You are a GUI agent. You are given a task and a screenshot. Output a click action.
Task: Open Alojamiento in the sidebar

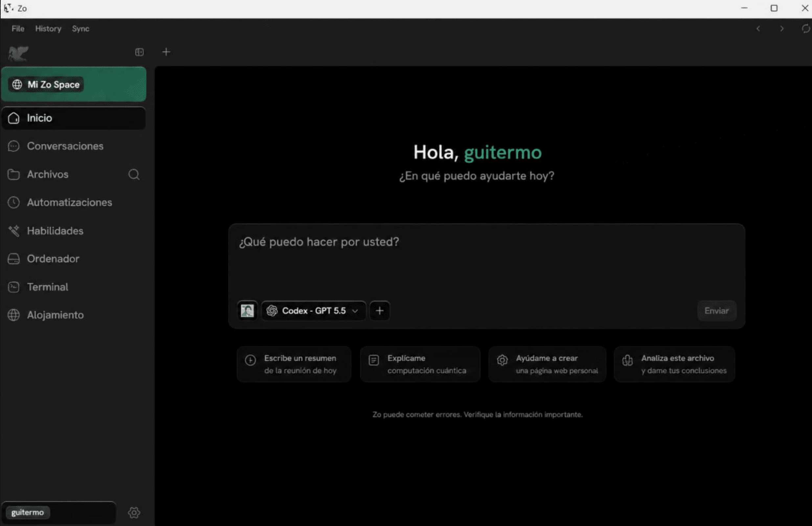74,315
